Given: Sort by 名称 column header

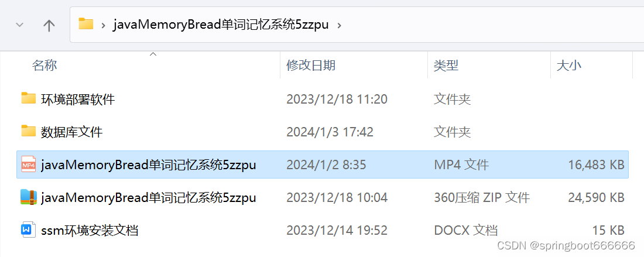Looking at the screenshot, I should click(x=44, y=66).
